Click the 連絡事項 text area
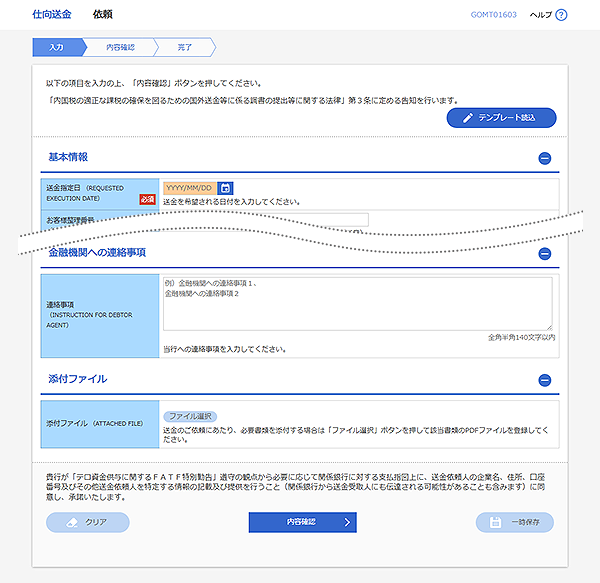600x583 pixels. tap(358, 304)
